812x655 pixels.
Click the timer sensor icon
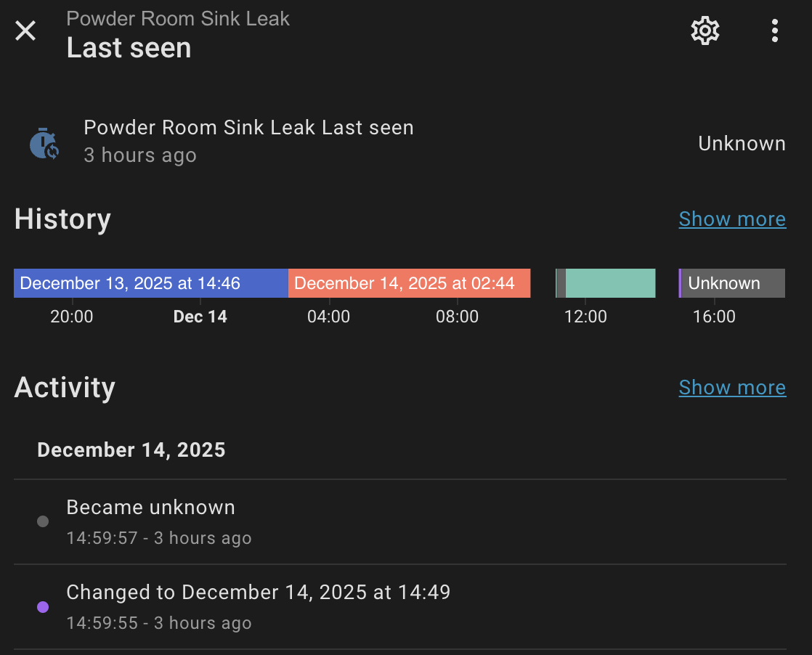(44, 143)
